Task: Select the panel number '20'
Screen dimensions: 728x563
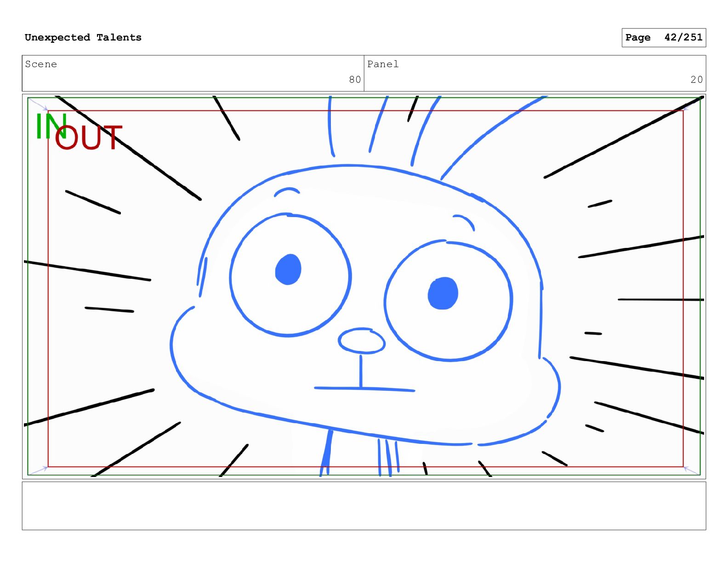Action: (x=697, y=80)
